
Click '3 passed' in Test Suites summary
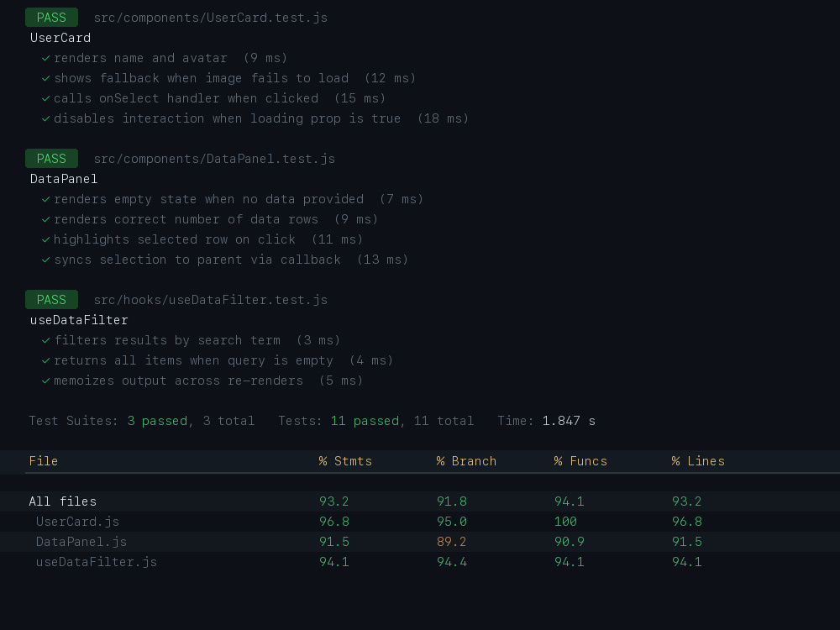click(x=158, y=421)
